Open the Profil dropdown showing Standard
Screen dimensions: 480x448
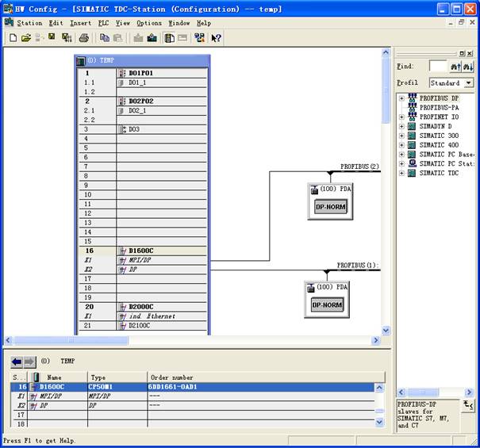(468, 82)
